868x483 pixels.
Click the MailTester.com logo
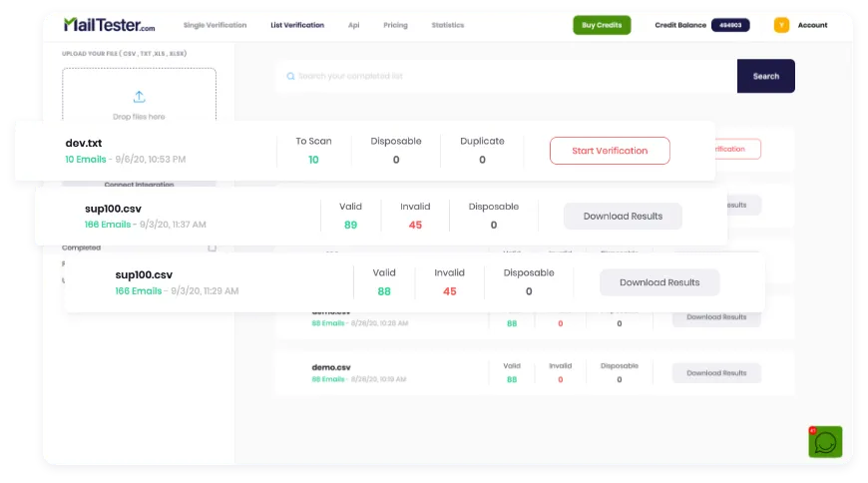[x=110, y=25]
